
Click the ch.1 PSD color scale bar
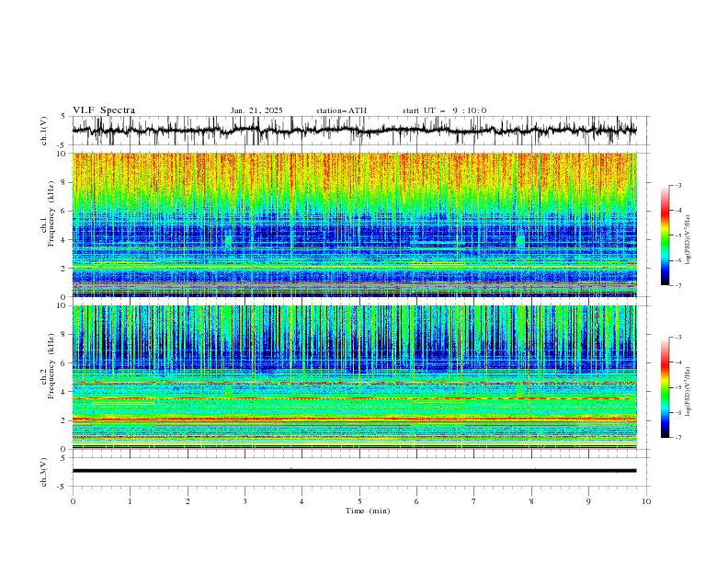click(x=665, y=236)
